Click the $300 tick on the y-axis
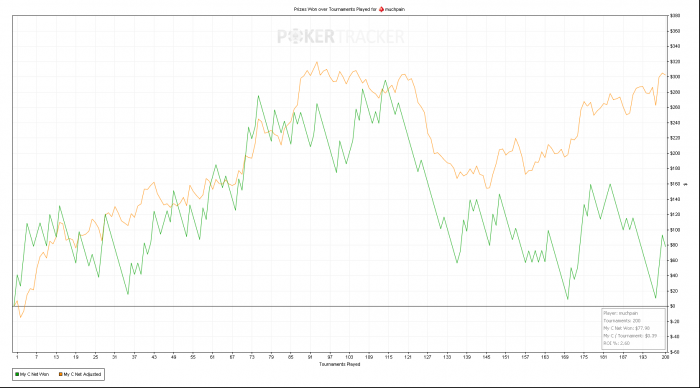 675,77
